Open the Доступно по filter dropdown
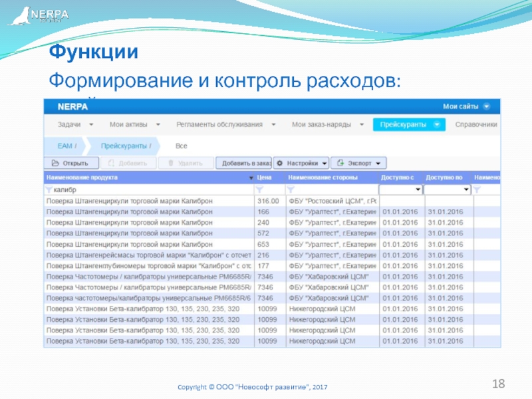Screen dimensions: 532x399 tap(465, 190)
